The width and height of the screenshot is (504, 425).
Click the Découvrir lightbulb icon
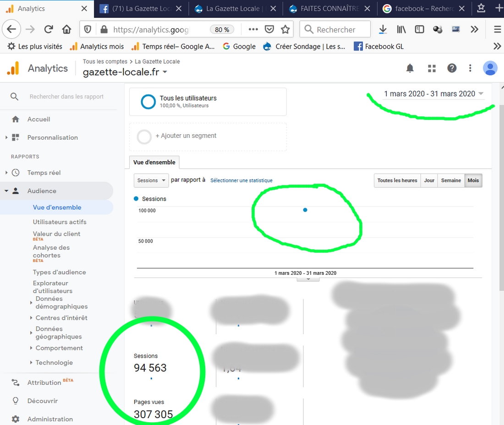point(16,401)
